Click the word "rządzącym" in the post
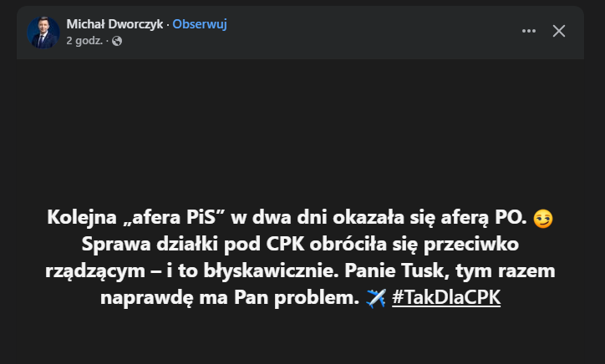The height and width of the screenshot is (364, 605). pos(92,271)
